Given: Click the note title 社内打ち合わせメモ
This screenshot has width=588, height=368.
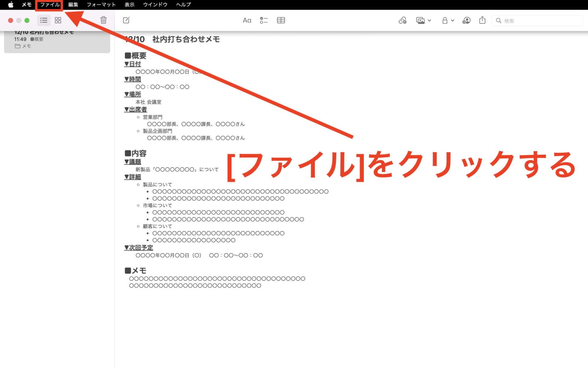Looking at the screenshot, I should [186, 39].
